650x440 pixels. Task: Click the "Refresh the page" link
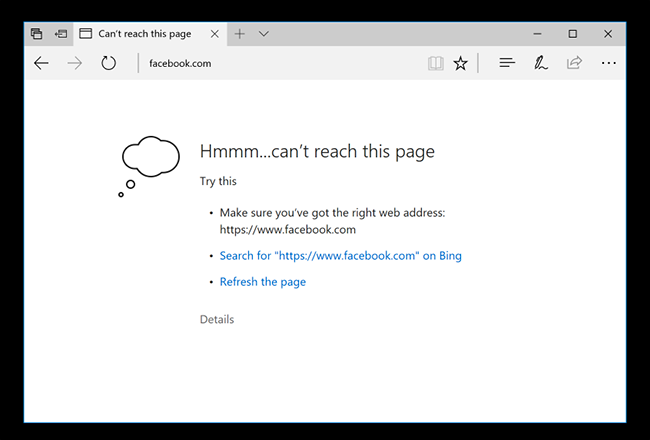click(263, 282)
